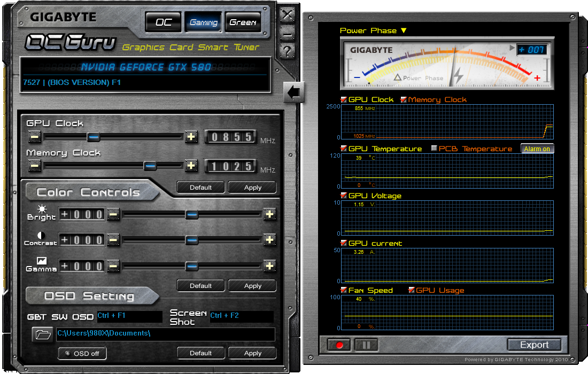
Task: Open help with the question mark icon
Action: [287, 51]
